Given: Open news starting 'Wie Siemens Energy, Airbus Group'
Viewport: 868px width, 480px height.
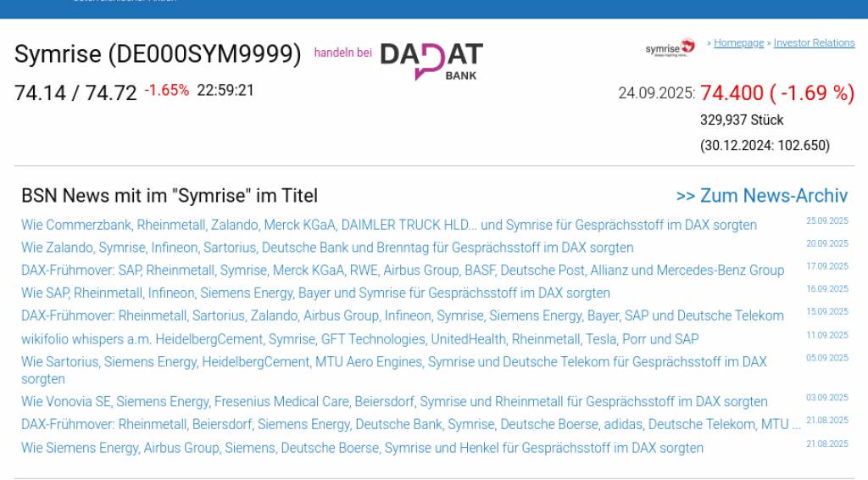Looking at the screenshot, I should coord(362,448).
